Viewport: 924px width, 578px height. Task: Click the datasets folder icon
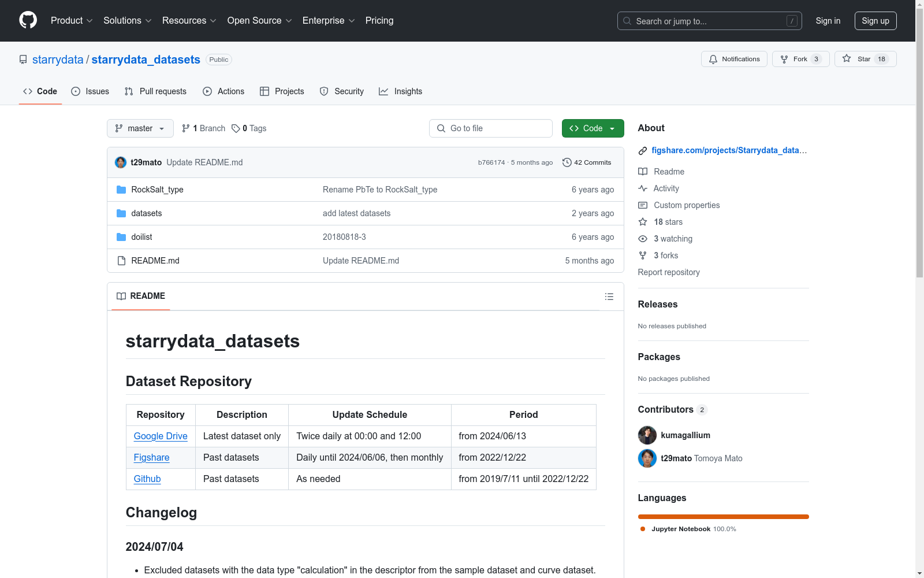(x=121, y=213)
